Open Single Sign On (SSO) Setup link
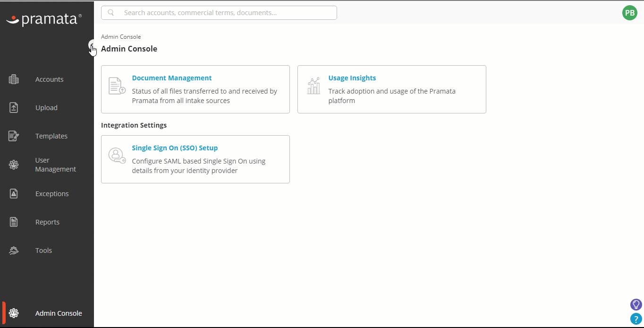This screenshot has height=328, width=644. coord(175,148)
